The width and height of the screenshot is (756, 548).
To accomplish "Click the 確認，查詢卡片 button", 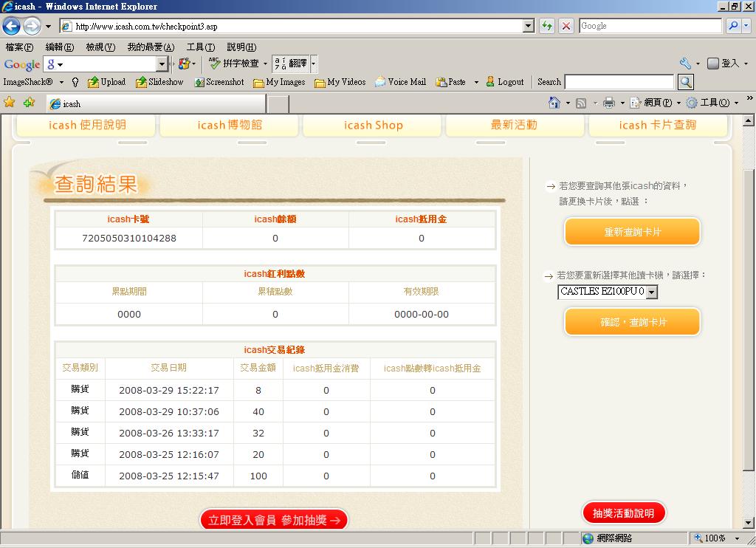I will (632, 322).
